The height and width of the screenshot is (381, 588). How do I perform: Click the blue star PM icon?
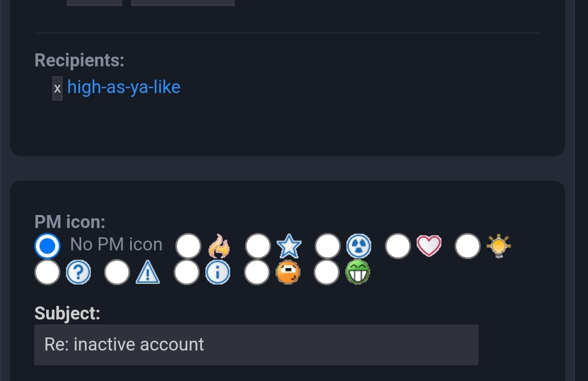click(x=289, y=246)
